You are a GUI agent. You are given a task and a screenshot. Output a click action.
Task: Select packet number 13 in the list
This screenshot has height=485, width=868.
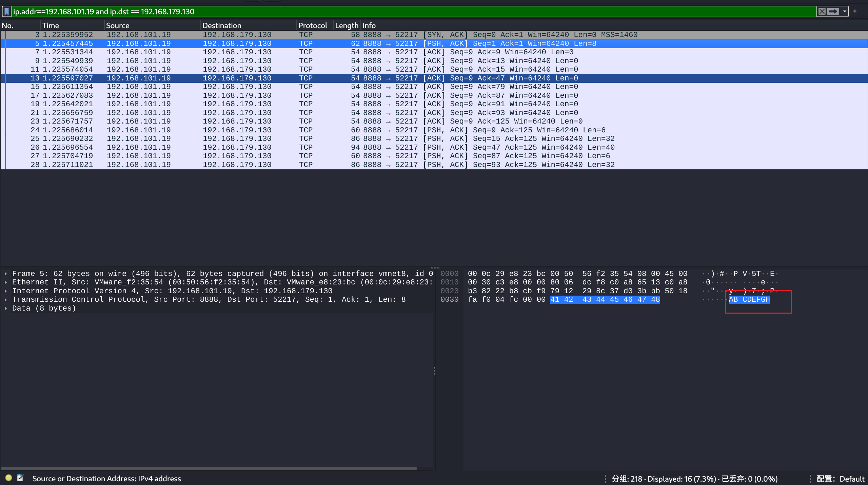click(x=237, y=78)
